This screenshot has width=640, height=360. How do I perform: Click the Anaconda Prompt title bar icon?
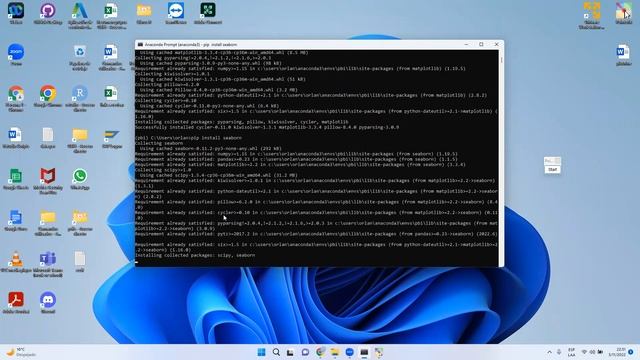[140, 44]
